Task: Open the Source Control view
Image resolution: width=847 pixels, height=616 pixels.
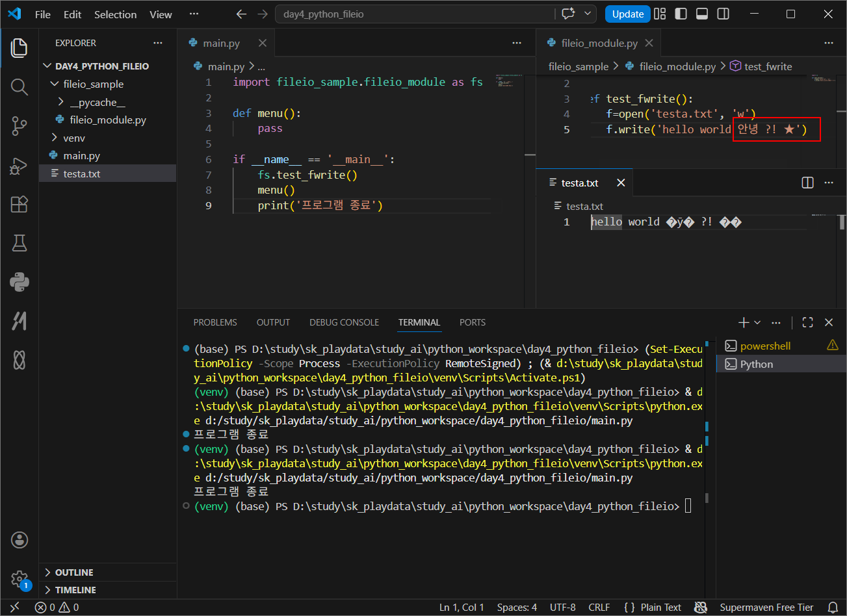Action: 20,126
